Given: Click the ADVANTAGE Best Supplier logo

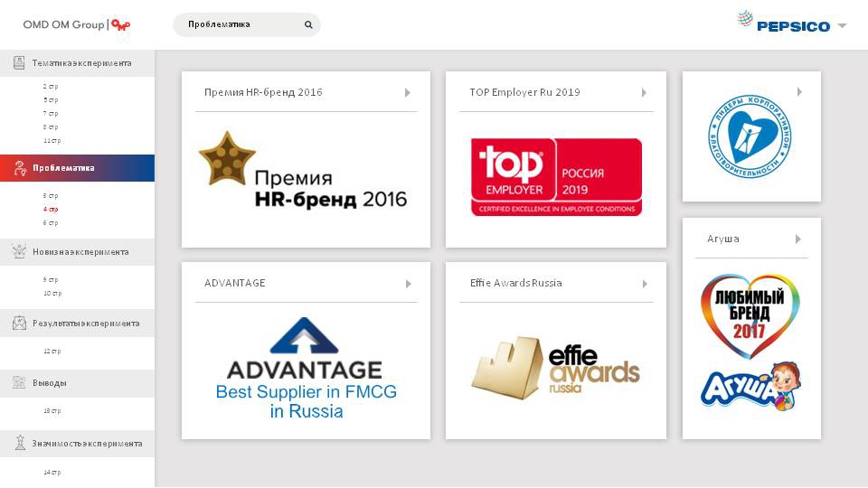Looking at the screenshot, I should pyautogui.click(x=306, y=368).
